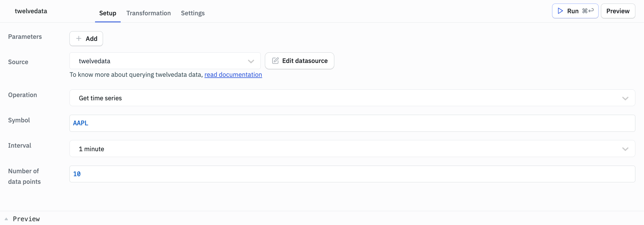
Task: Open the read documentation link
Action: pos(233,74)
